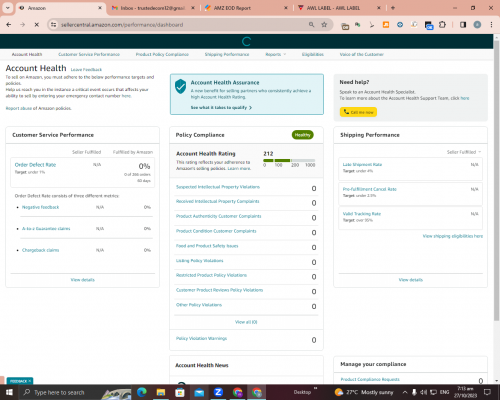Image resolution: width=500 pixels, height=400 pixels.
Task: Bookmark this page with the star icon
Action: [324, 25]
